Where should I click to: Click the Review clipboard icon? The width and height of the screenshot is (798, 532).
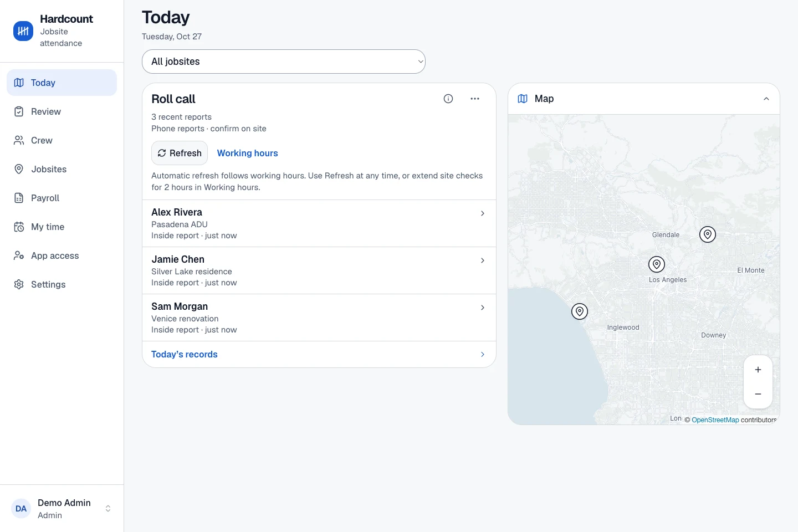click(19, 111)
